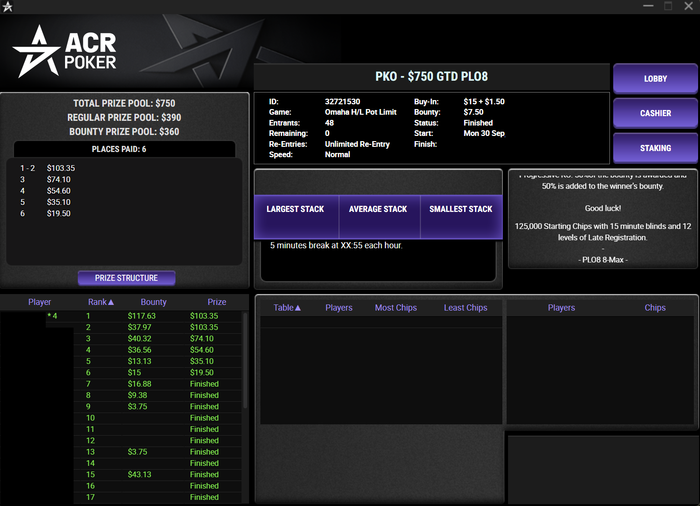Open the Cashier

(655, 113)
